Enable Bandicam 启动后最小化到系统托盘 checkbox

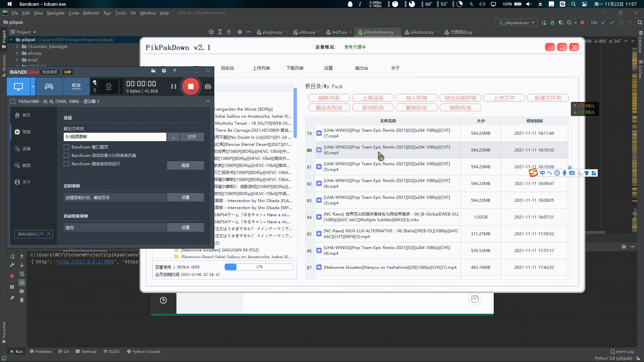click(x=66, y=155)
